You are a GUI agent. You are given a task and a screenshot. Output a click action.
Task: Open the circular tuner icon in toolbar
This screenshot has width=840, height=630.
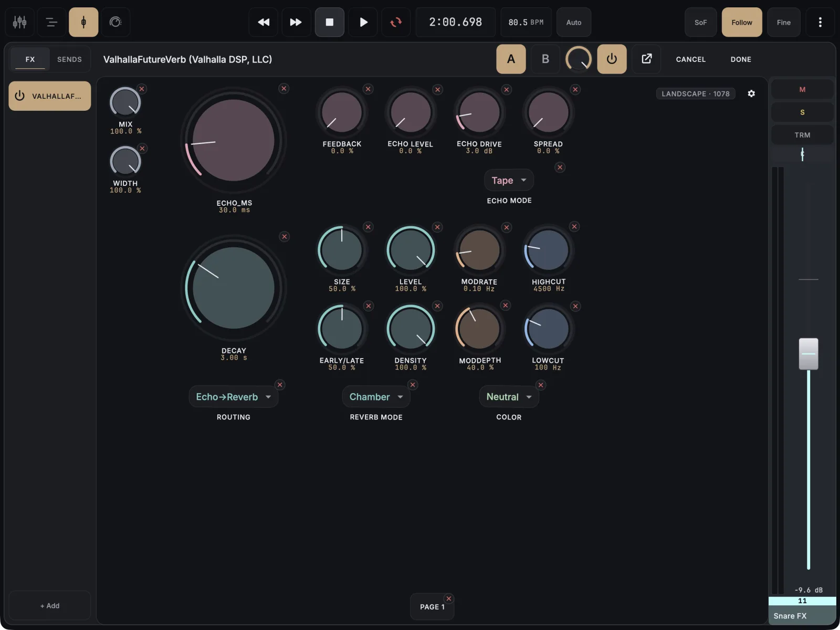(x=115, y=22)
